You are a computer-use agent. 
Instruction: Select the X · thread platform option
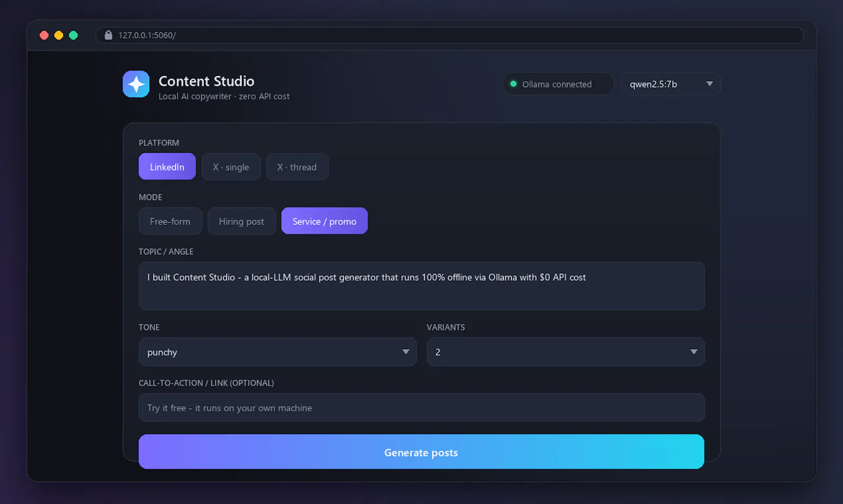click(x=297, y=167)
